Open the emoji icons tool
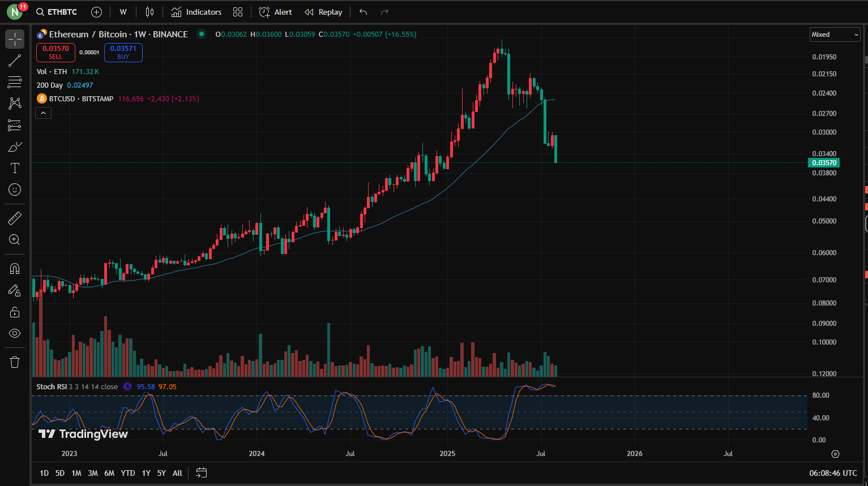The width and height of the screenshot is (868, 486). coord(15,190)
